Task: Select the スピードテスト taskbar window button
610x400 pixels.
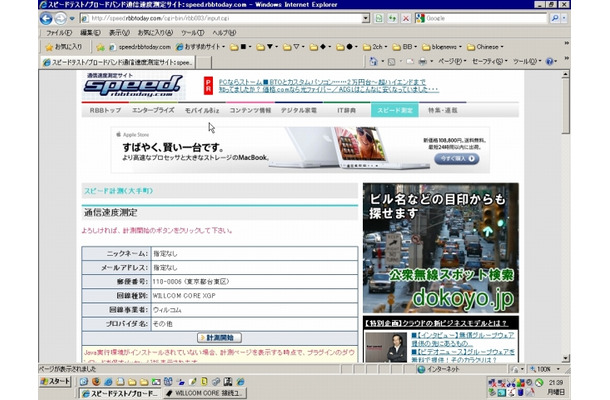Action: coord(120,393)
